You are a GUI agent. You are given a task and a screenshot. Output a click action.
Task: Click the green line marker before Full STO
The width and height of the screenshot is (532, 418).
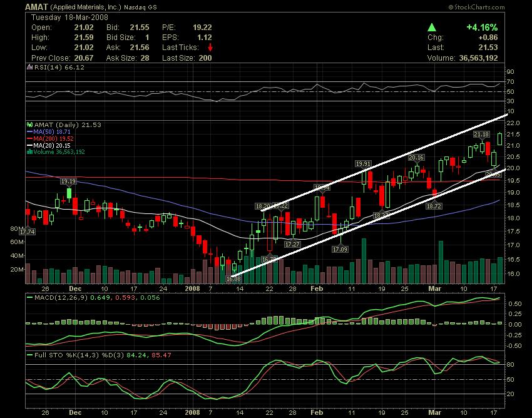pos(29,355)
